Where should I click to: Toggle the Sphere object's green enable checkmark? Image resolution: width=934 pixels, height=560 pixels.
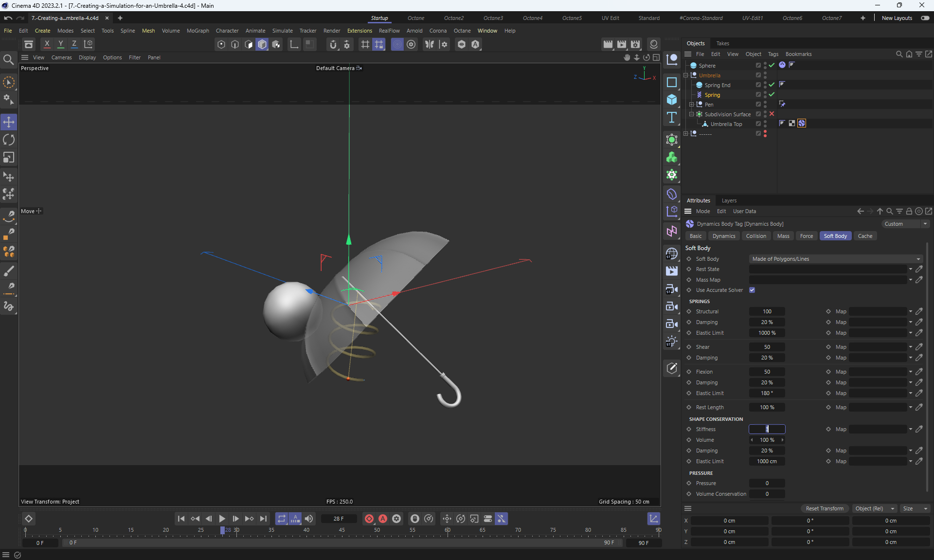(772, 65)
